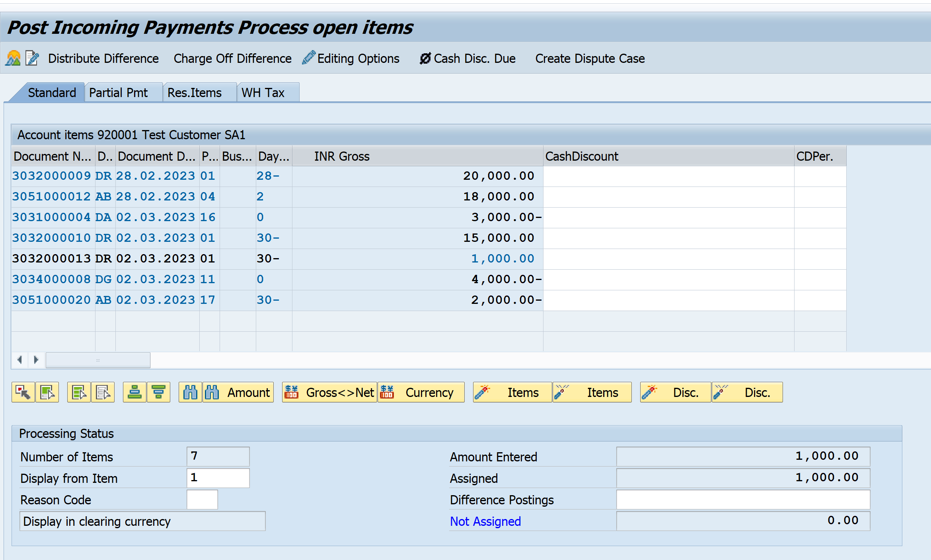Click Distribute Difference button
The height and width of the screenshot is (560, 931).
103,58
